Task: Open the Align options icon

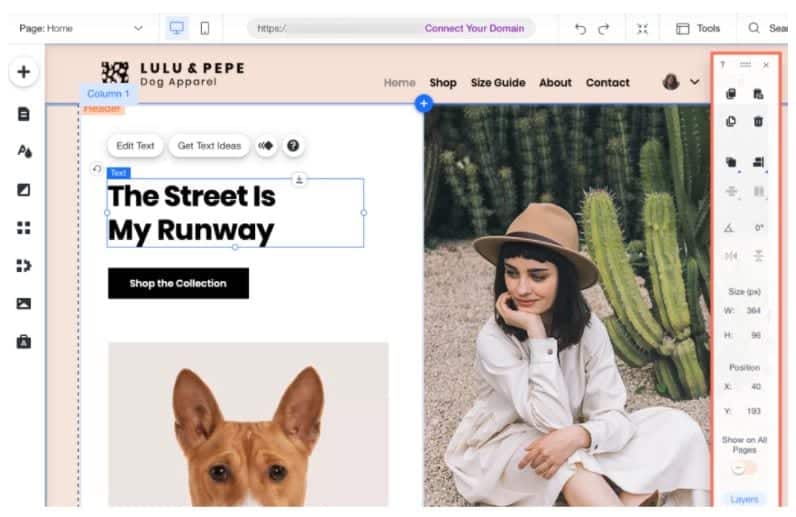Action: (x=758, y=163)
